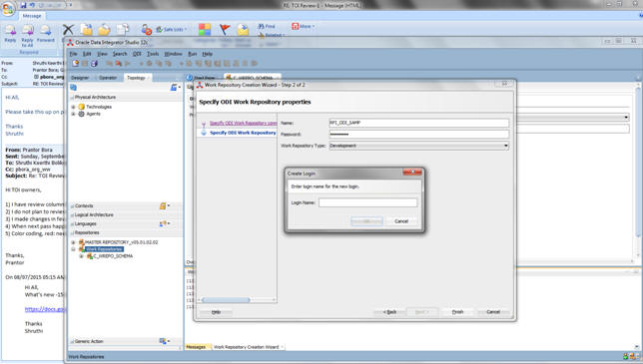Open the Help menu in ODI Studio
Image resolution: width=643 pixels, height=364 pixels.
click(x=208, y=54)
